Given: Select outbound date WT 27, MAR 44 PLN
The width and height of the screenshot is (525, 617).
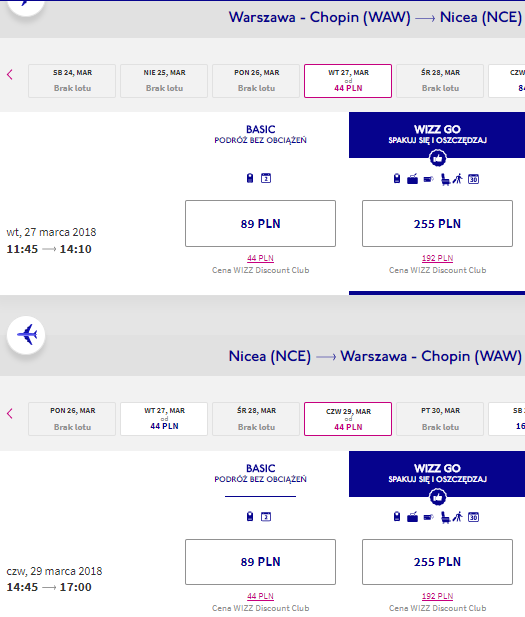Looking at the screenshot, I should coord(348,81).
